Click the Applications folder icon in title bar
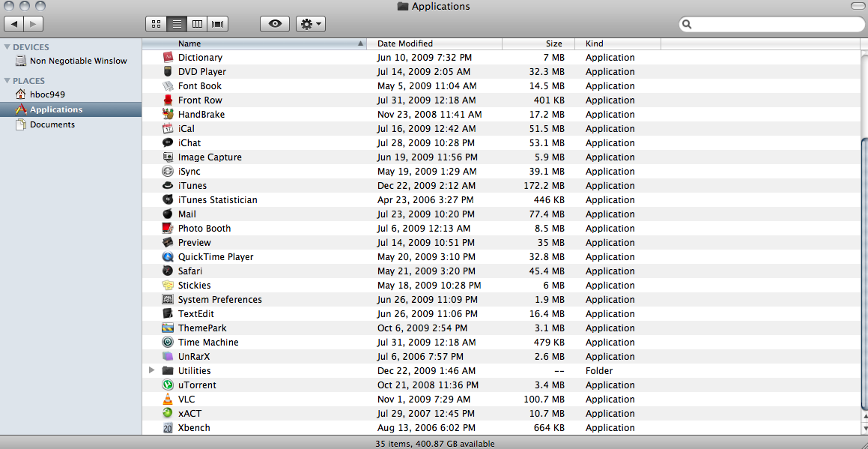Viewport: 868px width, 449px height. [403, 7]
